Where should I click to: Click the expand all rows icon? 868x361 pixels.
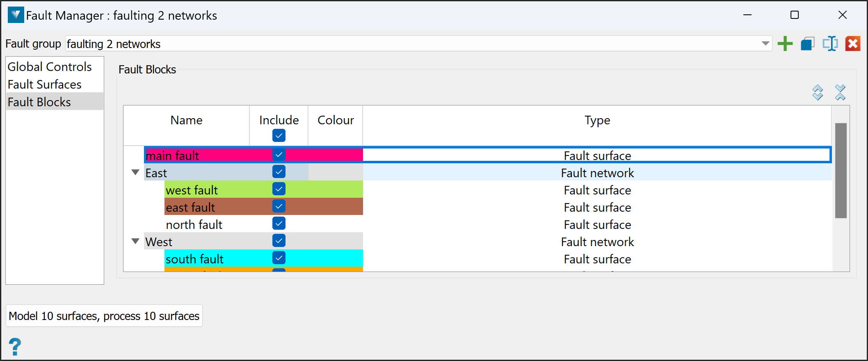click(818, 93)
